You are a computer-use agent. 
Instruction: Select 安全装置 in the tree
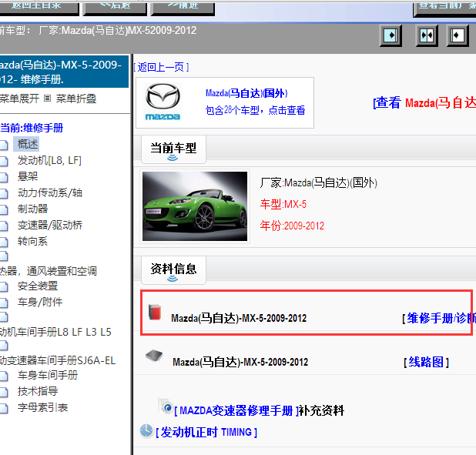pos(37,286)
